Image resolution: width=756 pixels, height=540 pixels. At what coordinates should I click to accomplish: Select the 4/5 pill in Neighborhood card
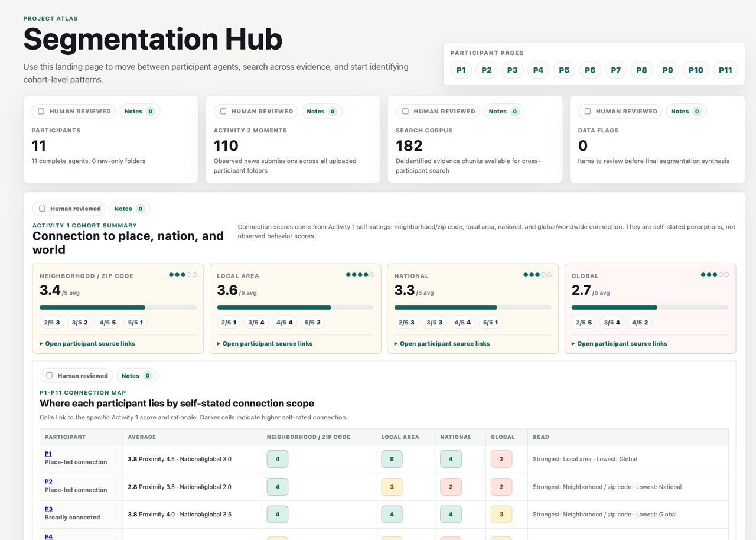point(108,323)
